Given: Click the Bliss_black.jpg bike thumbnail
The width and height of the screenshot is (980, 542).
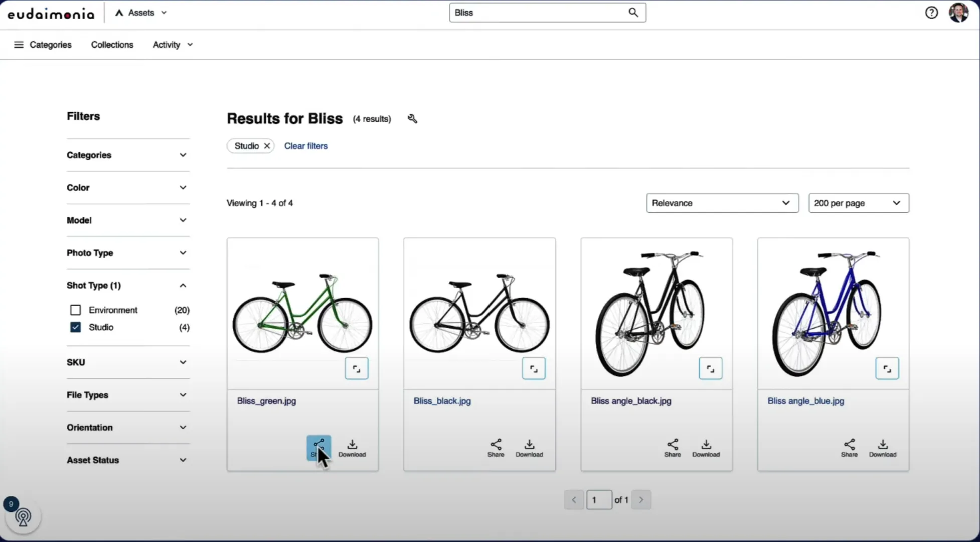Looking at the screenshot, I should [479, 313].
